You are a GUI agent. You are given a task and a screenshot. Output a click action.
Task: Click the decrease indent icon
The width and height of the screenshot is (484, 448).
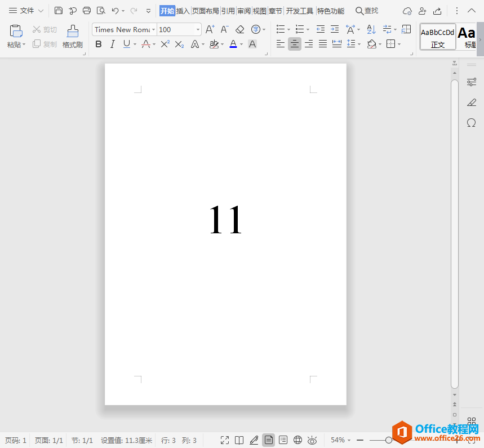321,30
